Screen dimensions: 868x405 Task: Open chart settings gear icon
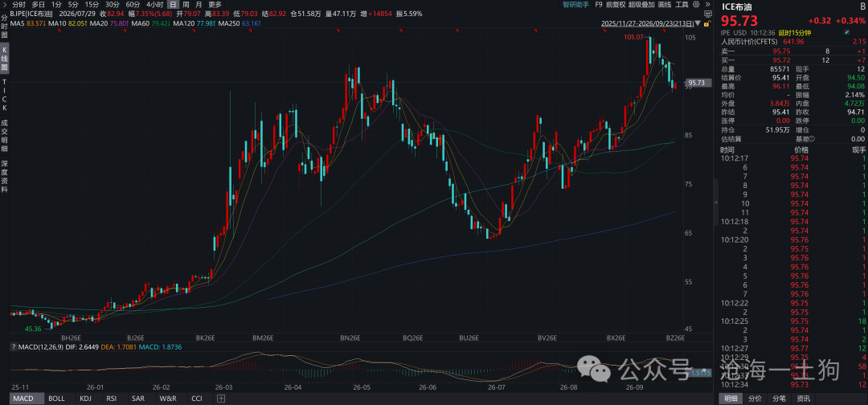click(694, 4)
